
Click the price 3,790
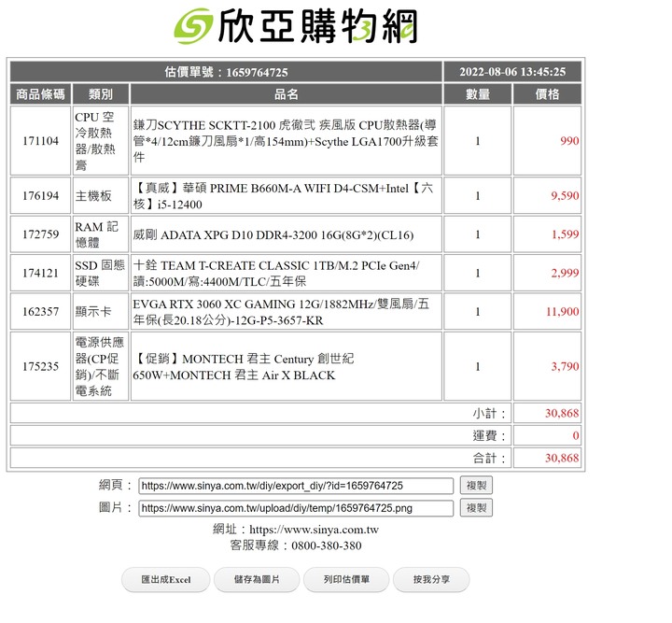point(565,366)
